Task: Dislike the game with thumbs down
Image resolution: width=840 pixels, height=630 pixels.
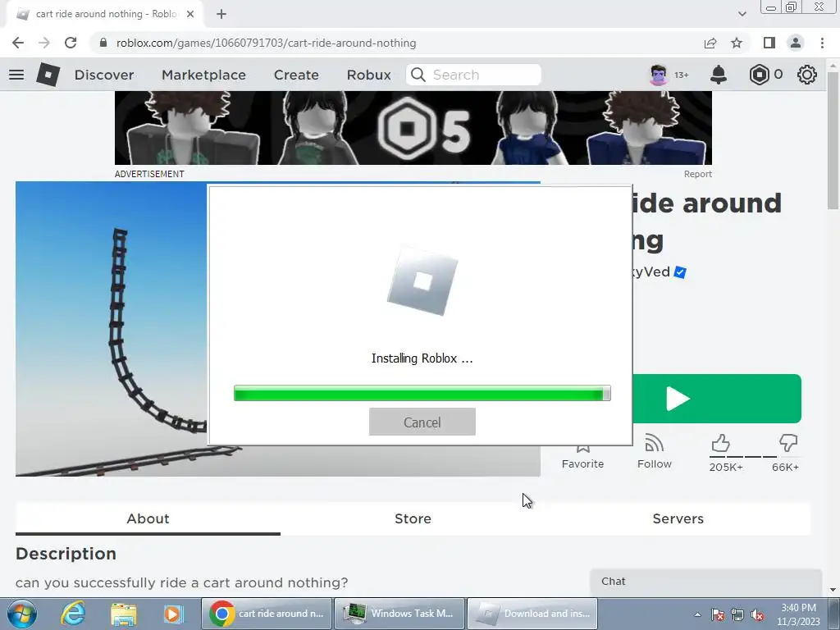Action: (788, 444)
